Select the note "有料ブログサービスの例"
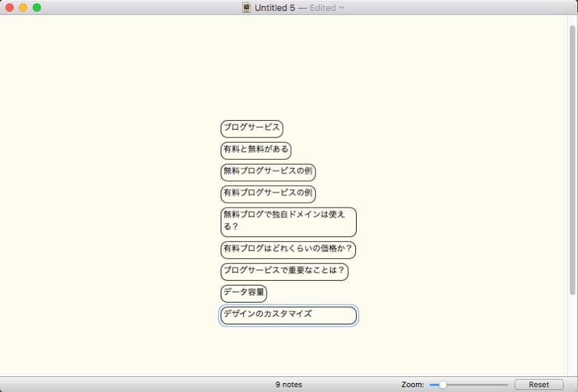Image resolution: width=578 pixels, height=392 pixels. [x=268, y=194]
